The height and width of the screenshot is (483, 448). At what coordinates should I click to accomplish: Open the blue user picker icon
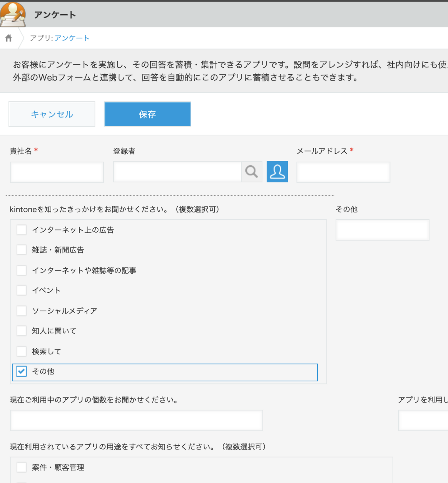tap(277, 172)
